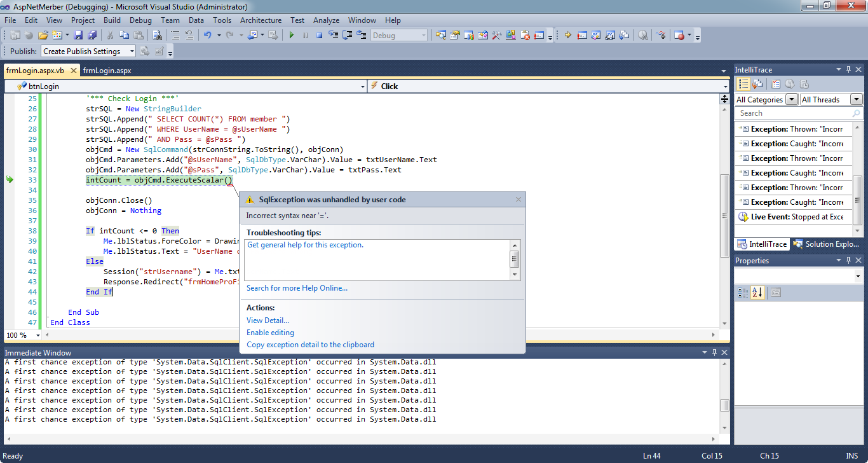Click the Continue debugging green play icon
The height and width of the screenshot is (463, 868).
pos(292,36)
